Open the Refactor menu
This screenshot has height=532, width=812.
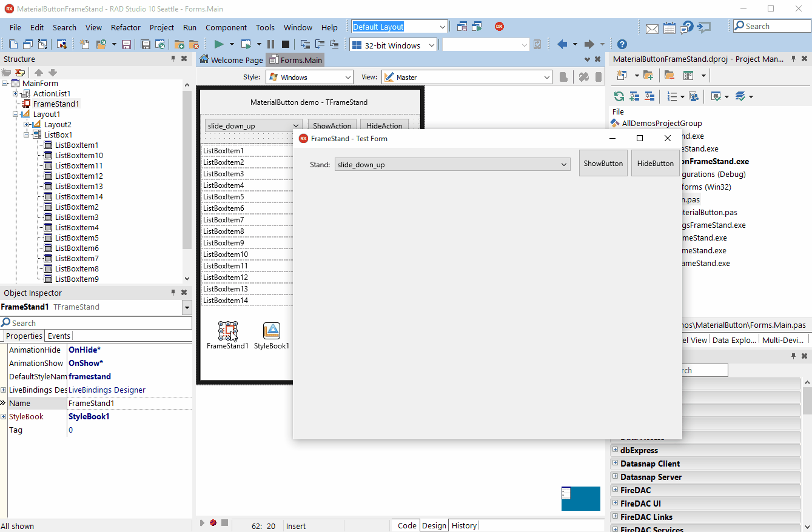(126, 27)
